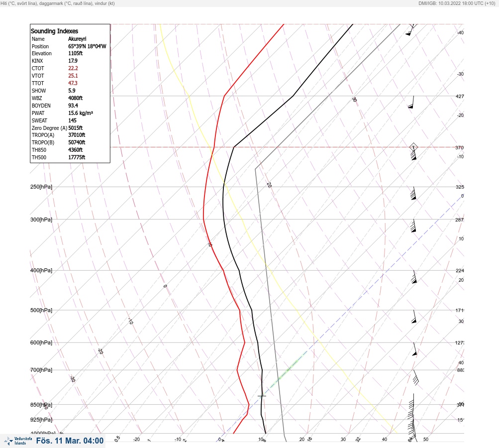Viewport: 499px width, 448px height.
Task: Click the Veðurstofa Íslands logo
Action: (x=18, y=441)
